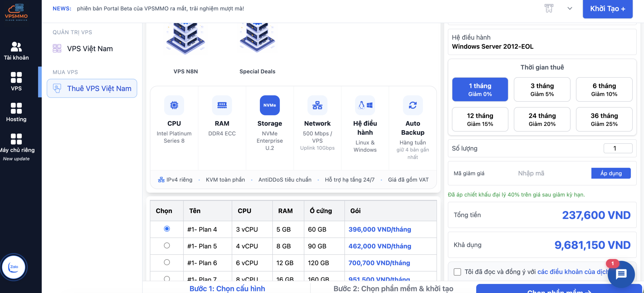Click the cart icon in top bar
644x293 pixels.
(x=549, y=8)
